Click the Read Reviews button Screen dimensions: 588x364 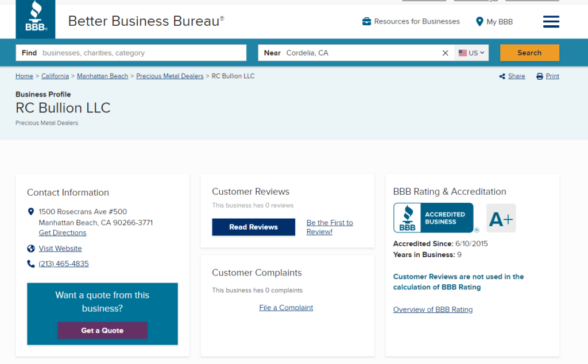tap(253, 227)
